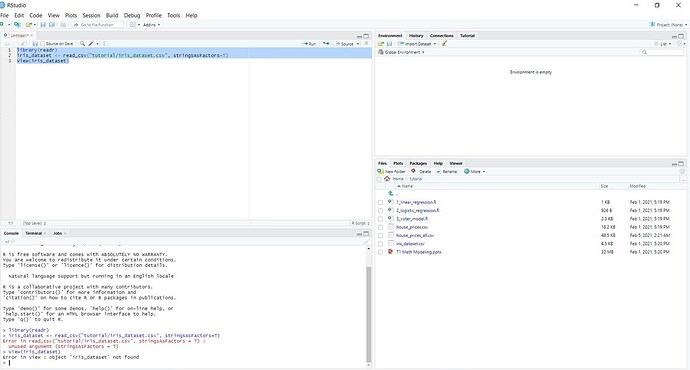Image resolution: width=690 pixels, height=370 pixels.
Task: Click New Folder in the Files pane
Action: click(x=391, y=171)
